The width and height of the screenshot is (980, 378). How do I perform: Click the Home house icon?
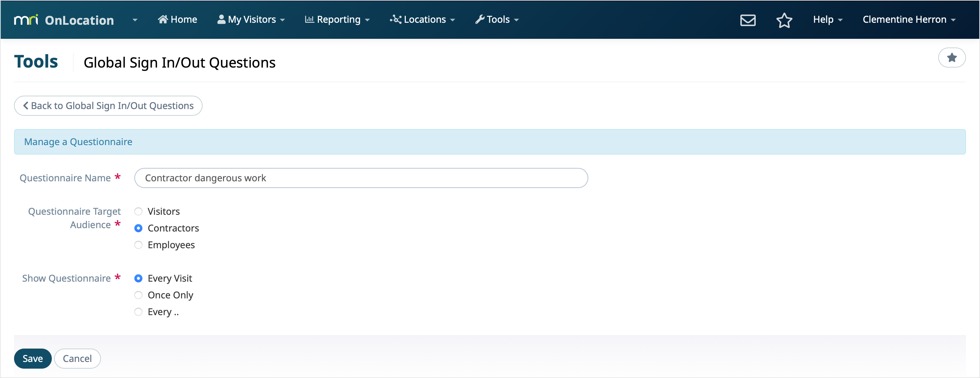click(163, 19)
